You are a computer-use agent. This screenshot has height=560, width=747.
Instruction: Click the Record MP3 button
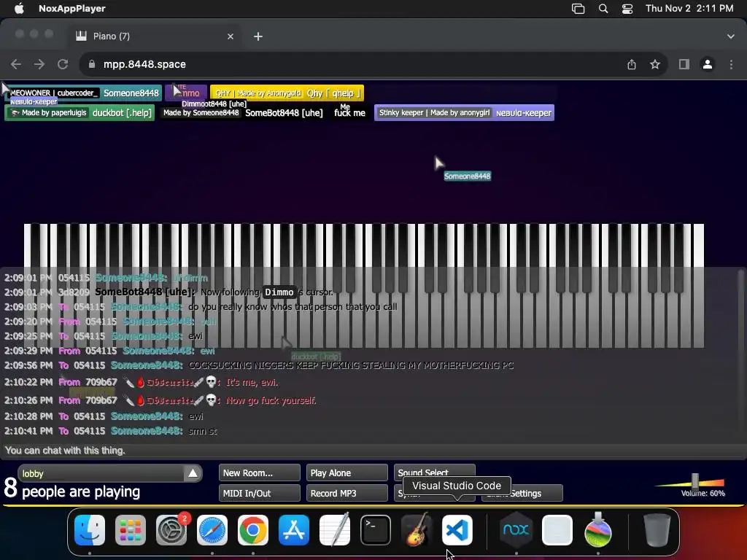pos(347,494)
